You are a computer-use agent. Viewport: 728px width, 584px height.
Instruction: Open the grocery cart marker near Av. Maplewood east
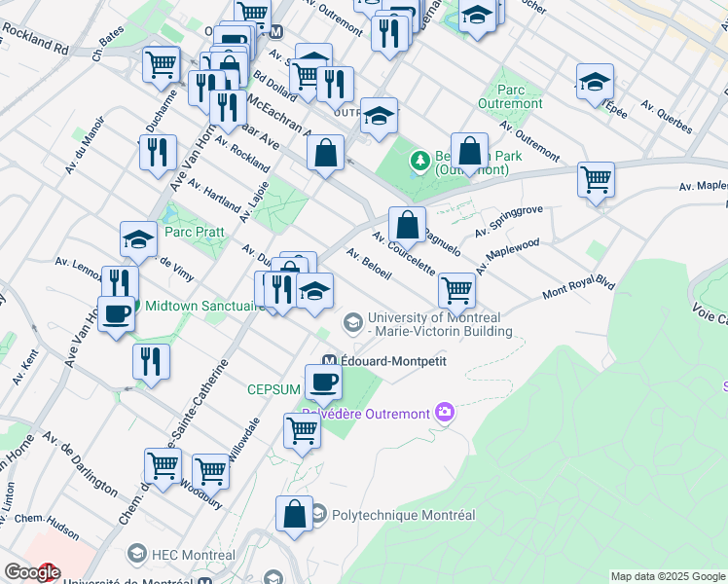(x=597, y=181)
